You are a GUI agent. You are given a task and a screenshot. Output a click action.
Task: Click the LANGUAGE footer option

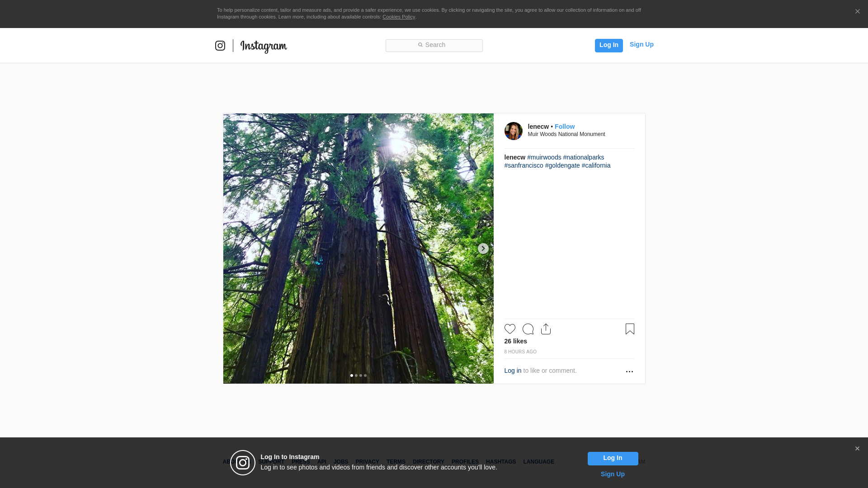[x=538, y=462]
